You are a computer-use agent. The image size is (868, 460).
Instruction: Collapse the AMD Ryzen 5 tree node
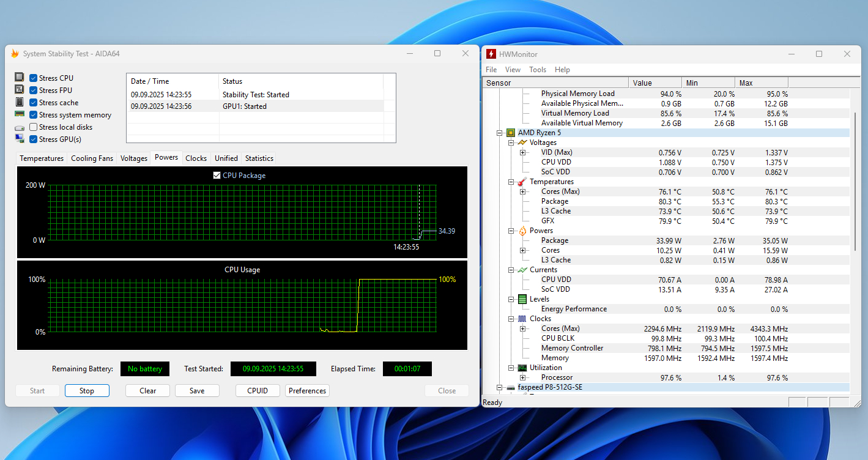pyautogui.click(x=500, y=133)
